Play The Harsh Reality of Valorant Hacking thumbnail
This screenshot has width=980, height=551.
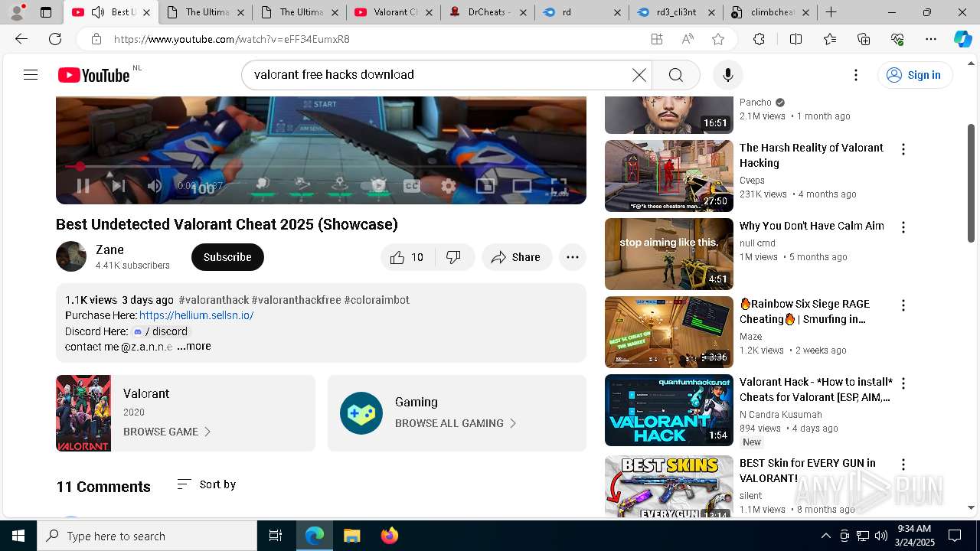(668, 176)
